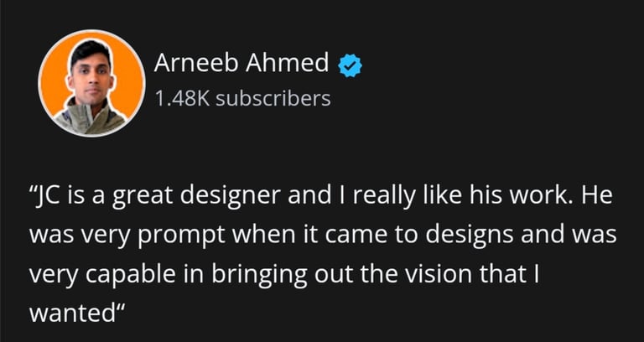Click the blue verified checkmark badge
Viewport: 644px width, 342px height.
click(x=350, y=65)
